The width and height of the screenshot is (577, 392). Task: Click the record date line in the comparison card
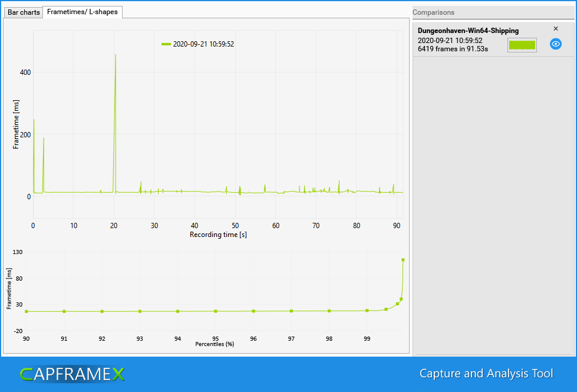[450, 41]
